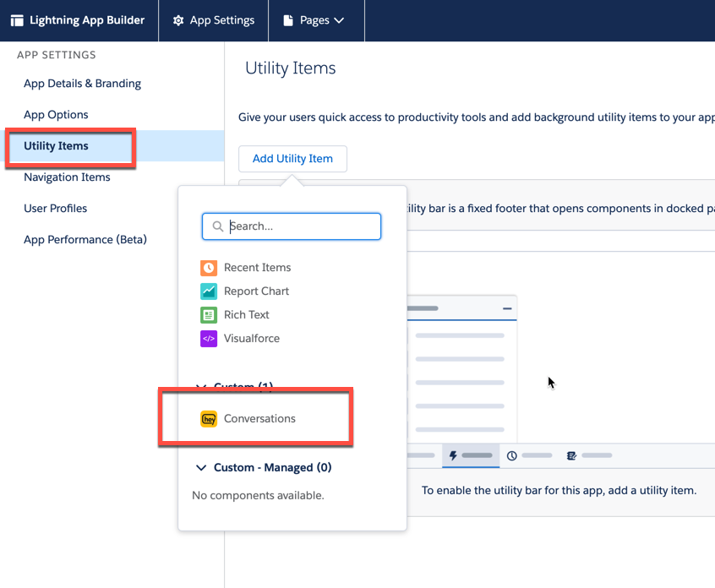Image resolution: width=715 pixels, height=588 pixels.
Task: Click the Utility Items page heading
Action: point(291,68)
